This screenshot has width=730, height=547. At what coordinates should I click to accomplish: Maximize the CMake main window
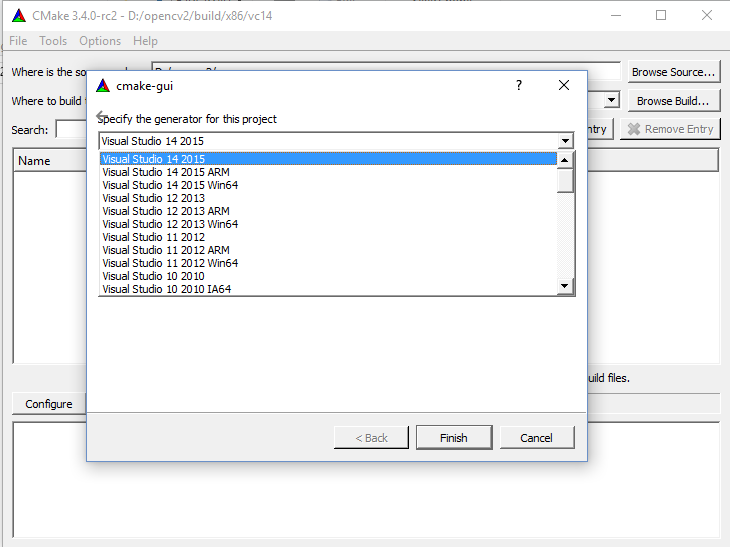tap(661, 15)
